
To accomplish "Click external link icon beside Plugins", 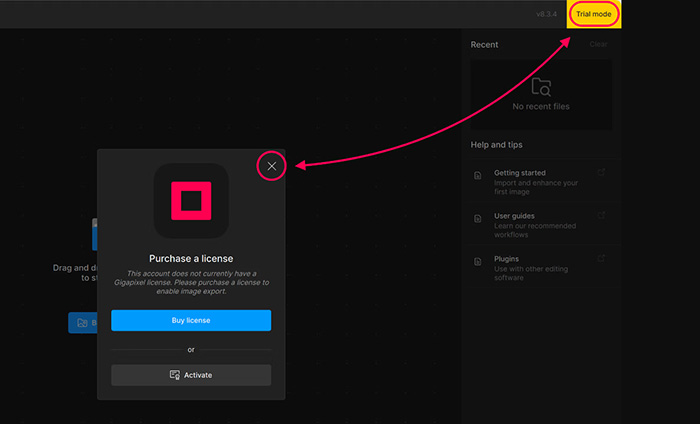I will (601, 258).
